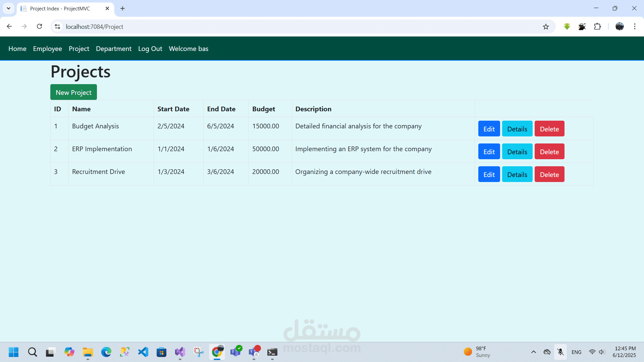The width and height of the screenshot is (644, 362).
Task: Open Chrome three-dot menu
Action: [x=635, y=26]
